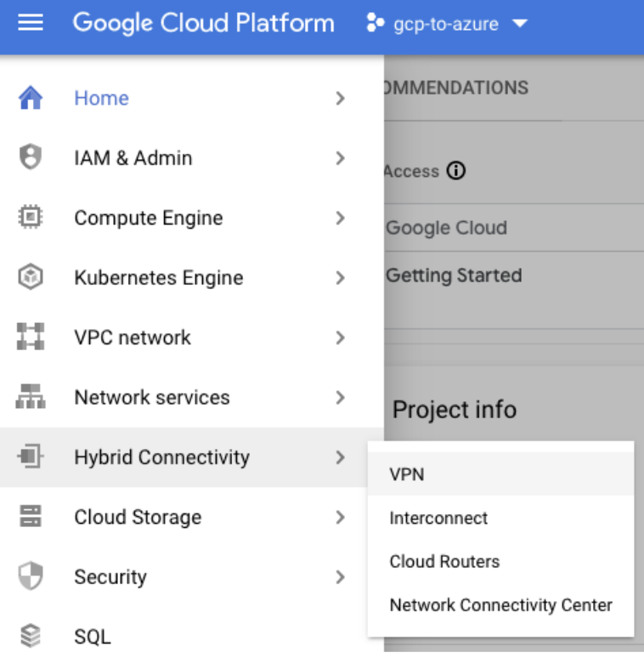The image size is (644, 658).
Task: Select Network Connectivity Center submenu entry
Action: (x=500, y=605)
